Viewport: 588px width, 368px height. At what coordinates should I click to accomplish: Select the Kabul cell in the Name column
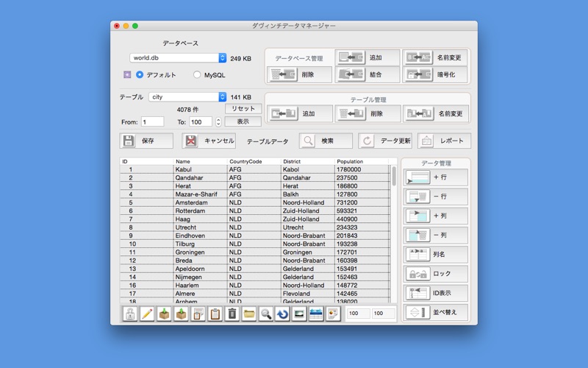click(200, 169)
